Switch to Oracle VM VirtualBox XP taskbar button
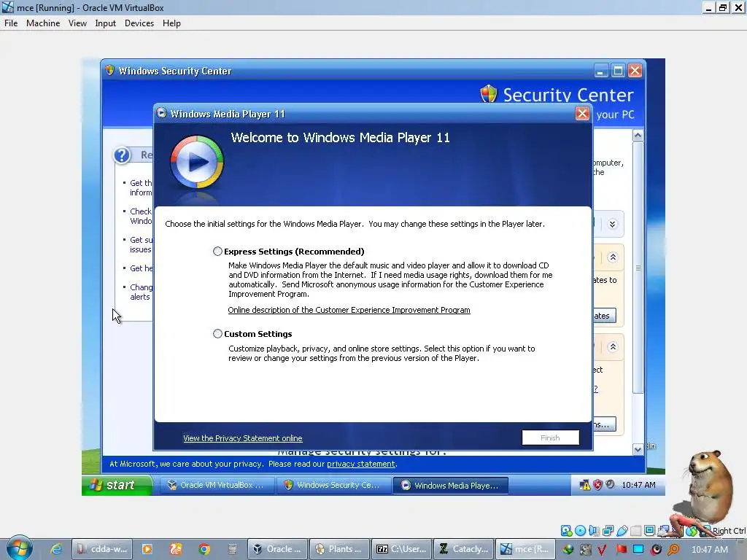The image size is (747, 560). click(216, 485)
